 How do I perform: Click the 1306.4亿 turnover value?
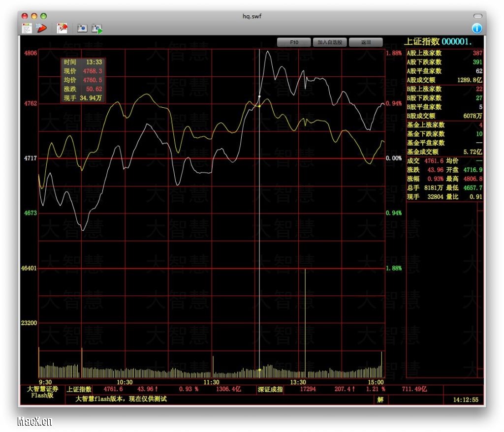pos(228,389)
